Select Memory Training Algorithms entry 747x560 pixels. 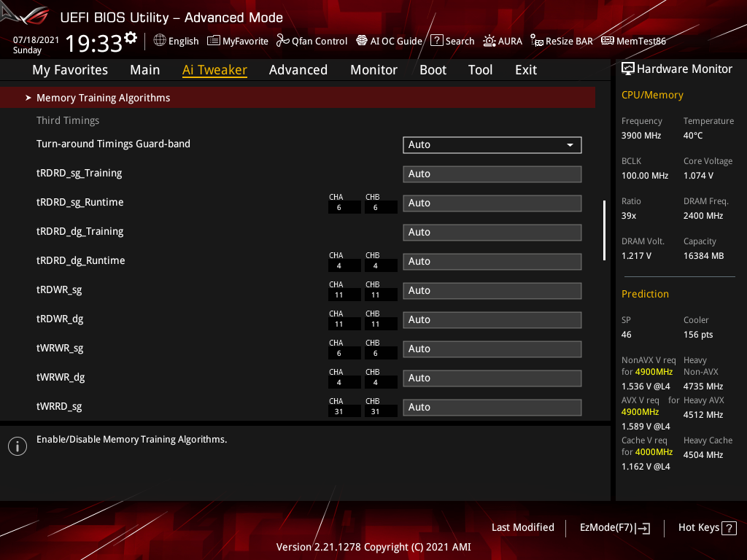click(x=103, y=97)
